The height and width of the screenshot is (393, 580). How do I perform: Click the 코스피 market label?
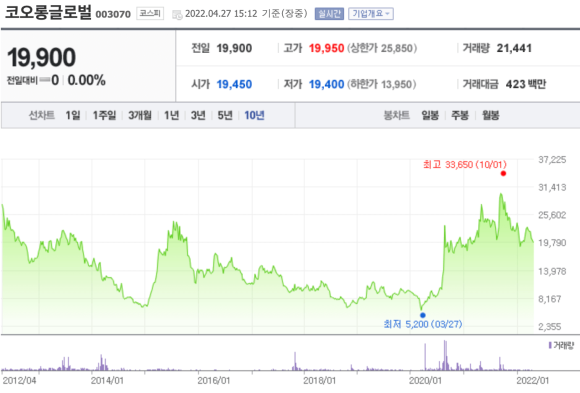(x=150, y=13)
